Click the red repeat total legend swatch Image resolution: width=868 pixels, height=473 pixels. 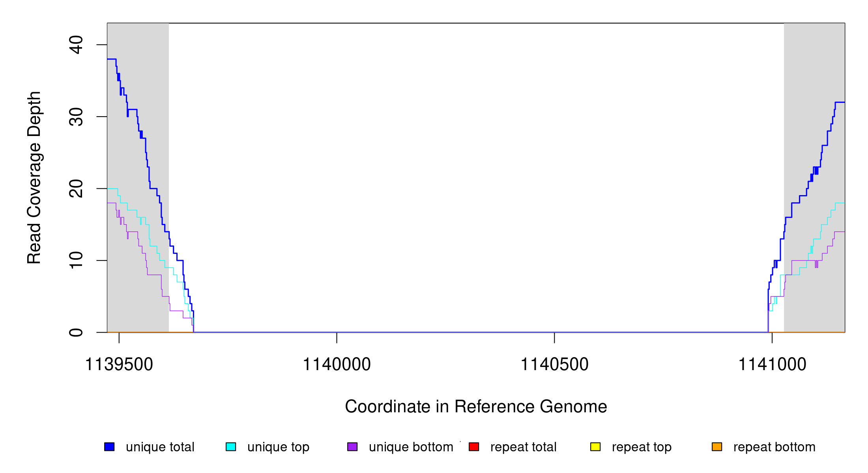point(474,447)
